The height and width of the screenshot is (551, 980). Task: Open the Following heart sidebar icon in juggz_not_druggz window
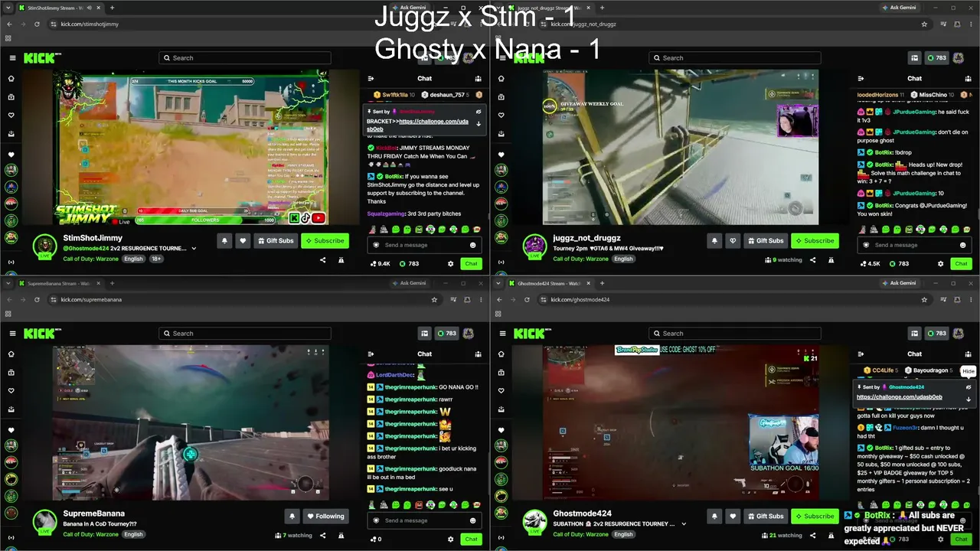(x=501, y=116)
